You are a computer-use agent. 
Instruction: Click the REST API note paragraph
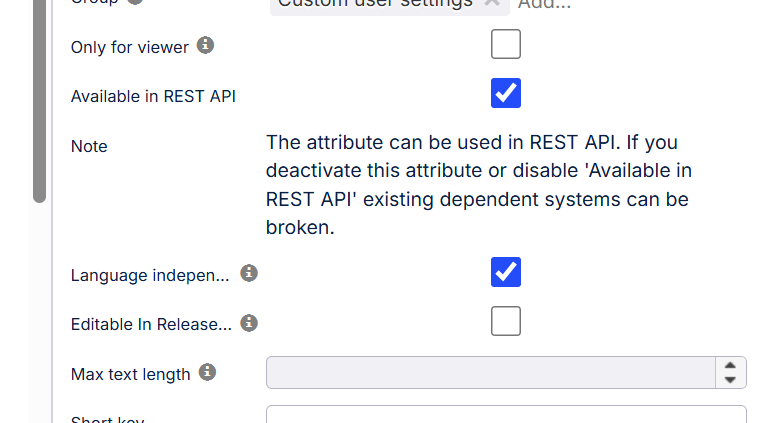coord(478,185)
